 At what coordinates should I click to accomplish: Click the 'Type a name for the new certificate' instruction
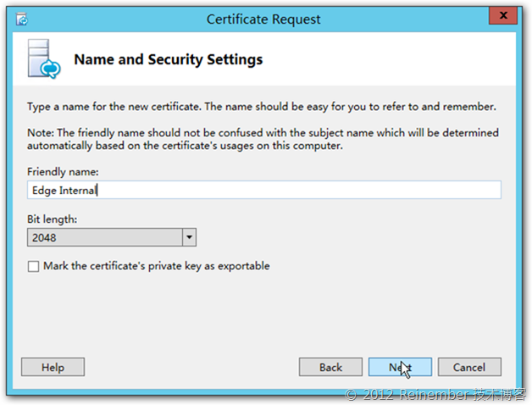coord(262,107)
